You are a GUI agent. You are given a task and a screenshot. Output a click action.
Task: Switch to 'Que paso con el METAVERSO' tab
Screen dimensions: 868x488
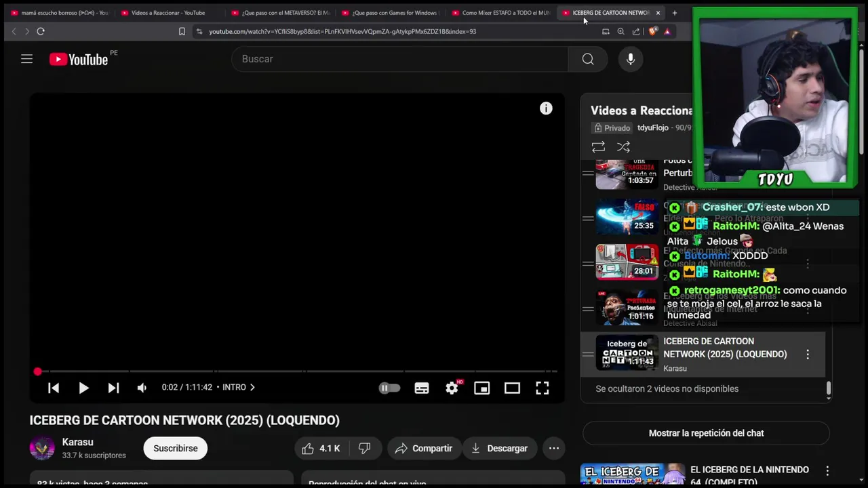click(280, 13)
